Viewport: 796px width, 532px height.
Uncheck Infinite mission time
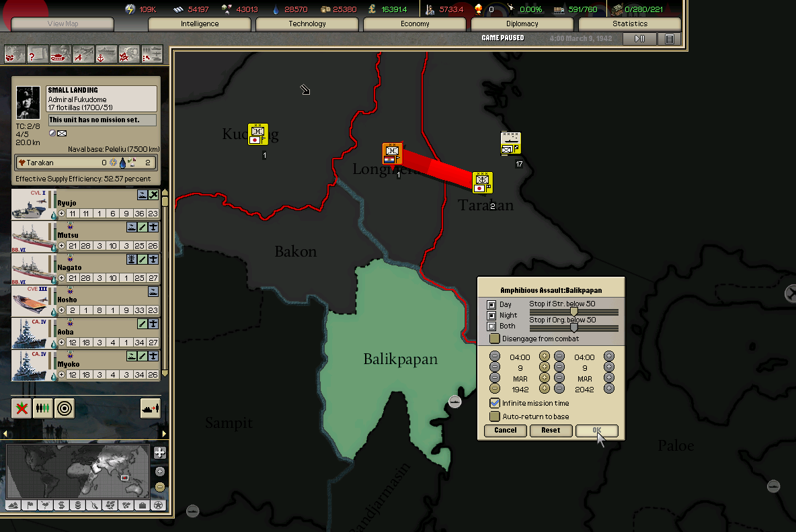pos(495,403)
